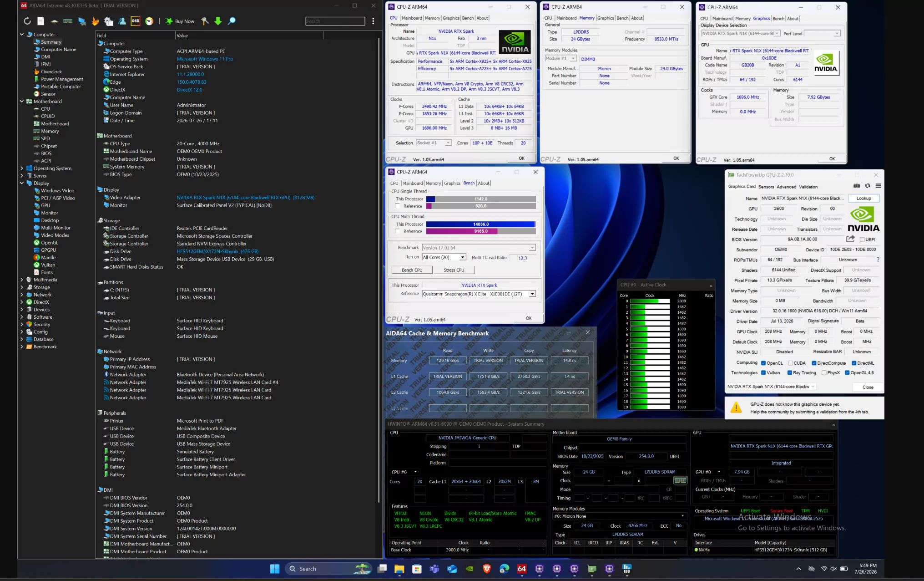Image resolution: width=924 pixels, height=581 pixels.
Task: Click the AIDA64 search input field
Action: point(335,21)
